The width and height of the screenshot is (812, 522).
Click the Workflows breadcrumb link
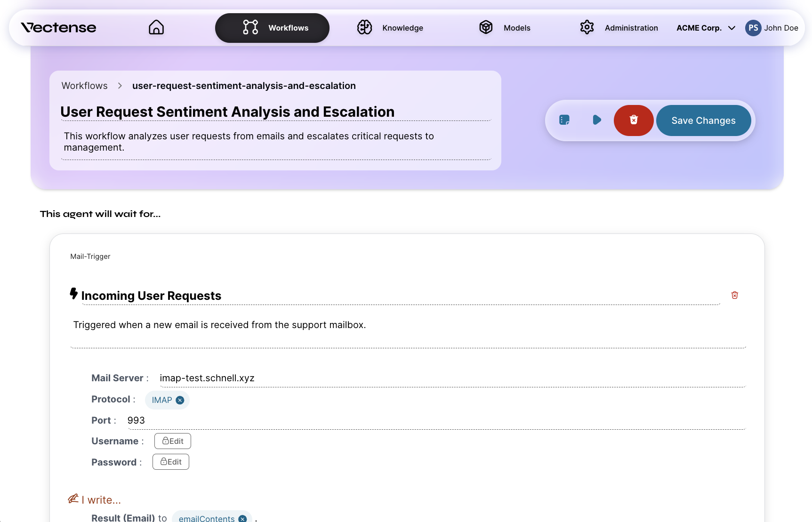(x=85, y=86)
